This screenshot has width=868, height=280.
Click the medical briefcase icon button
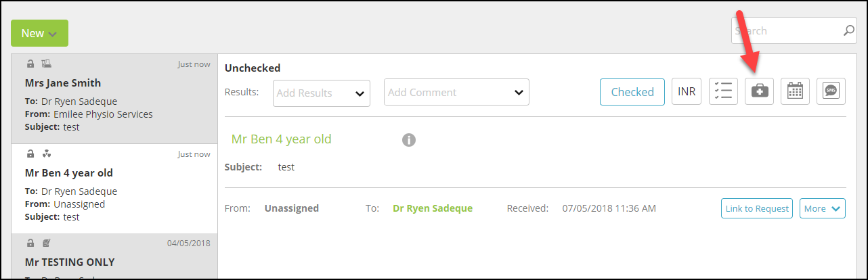pyautogui.click(x=760, y=92)
